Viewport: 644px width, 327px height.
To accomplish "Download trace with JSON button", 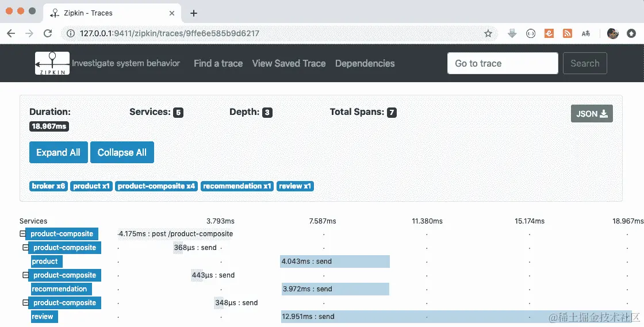I will [x=592, y=114].
